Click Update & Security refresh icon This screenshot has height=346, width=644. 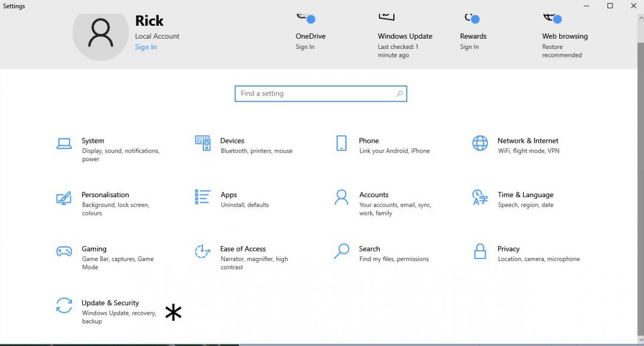64,305
